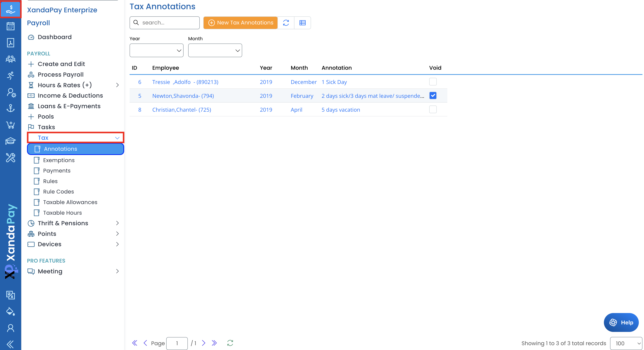Collapse sidebar with double-chevron icon at bottom
Screen dimensions: 644x350
(x=10, y=344)
